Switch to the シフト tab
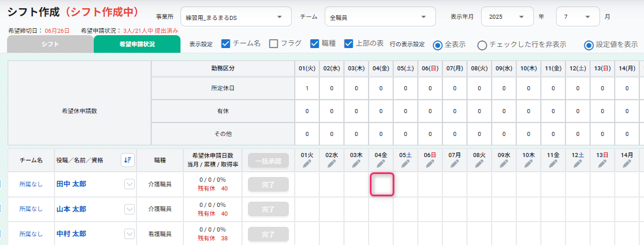The width and height of the screenshot is (644, 245). [50, 44]
